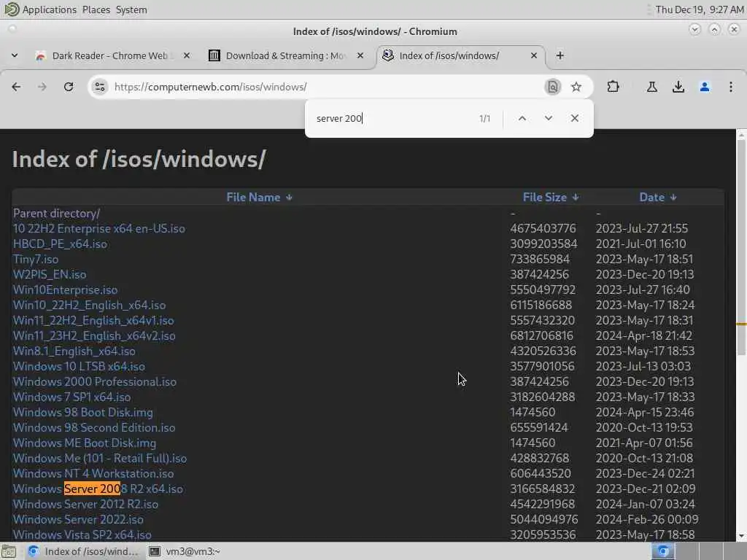747x560 pixels.
Task: Open the Downloads icon
Action: (x=678, y=87)
